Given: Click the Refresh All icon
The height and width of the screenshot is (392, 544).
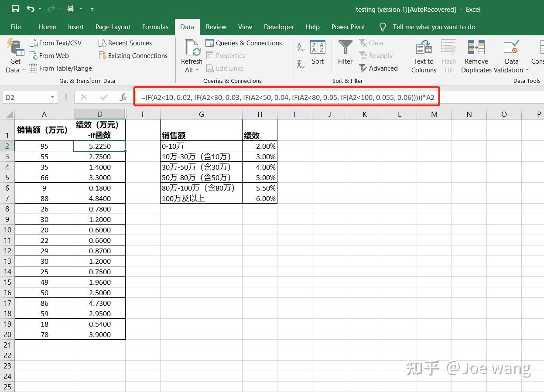Looking at the screenshot, I should (191, 48).
